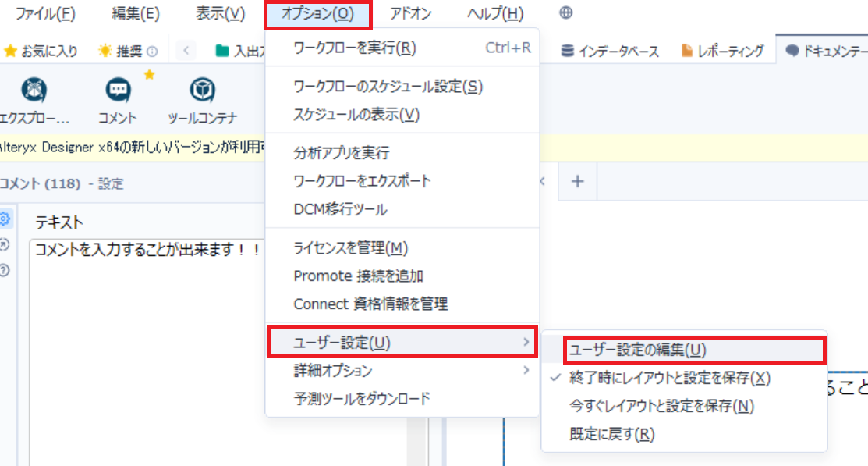Choose スケジュールの表示(V)
This screenshot has width=868, height=466.
click(402, 115)
